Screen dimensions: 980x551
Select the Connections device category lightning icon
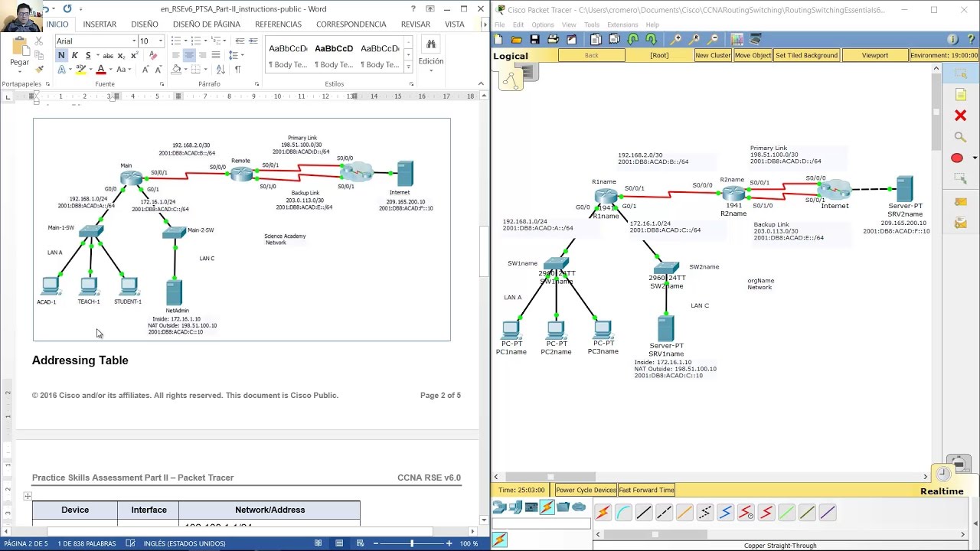pyautogui.click(x=547, y=507)
